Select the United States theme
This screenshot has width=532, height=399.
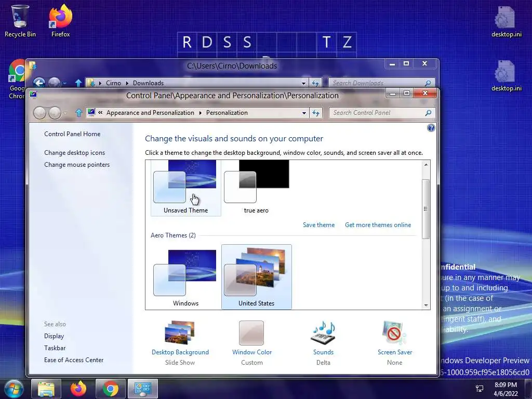pos(256,277)
